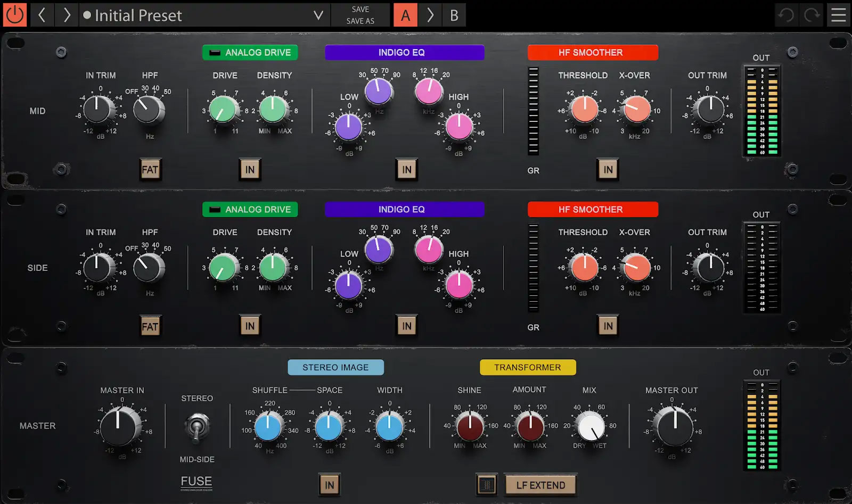Go to previous preset with left arrow

(42, 15)
